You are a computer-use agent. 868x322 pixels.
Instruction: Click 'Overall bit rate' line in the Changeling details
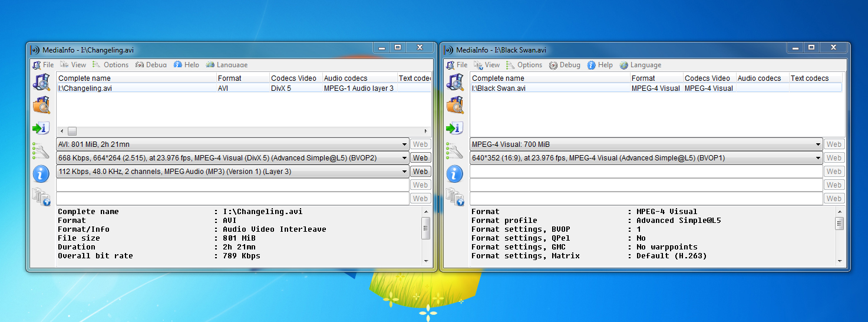[159, 256]
